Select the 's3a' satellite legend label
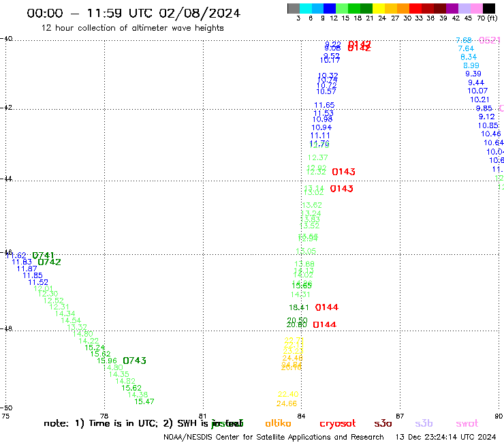504x443 pixels. point(383,423)
